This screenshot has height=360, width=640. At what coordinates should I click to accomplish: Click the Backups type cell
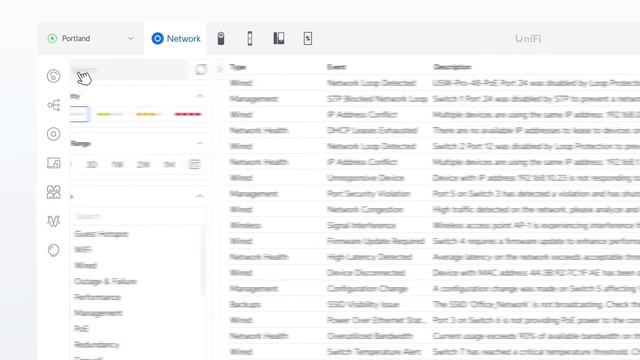pyautogui.click(x=245, y=304)
